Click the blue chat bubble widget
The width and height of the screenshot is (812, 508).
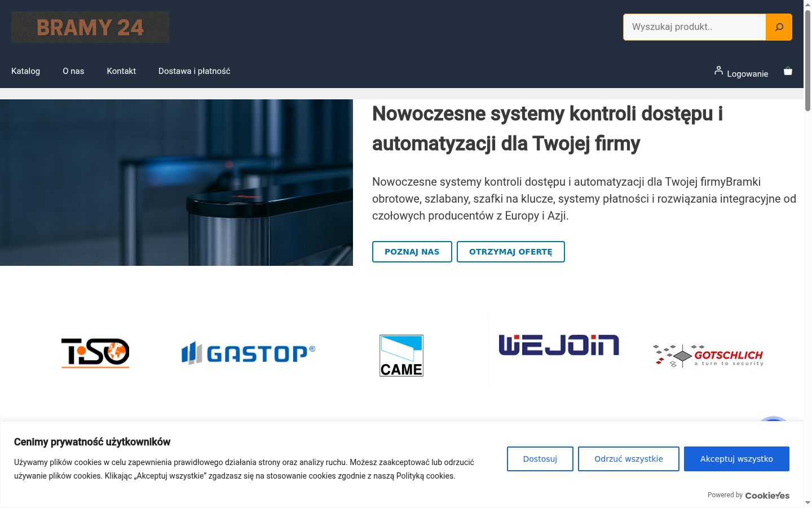tap(774, 419)
